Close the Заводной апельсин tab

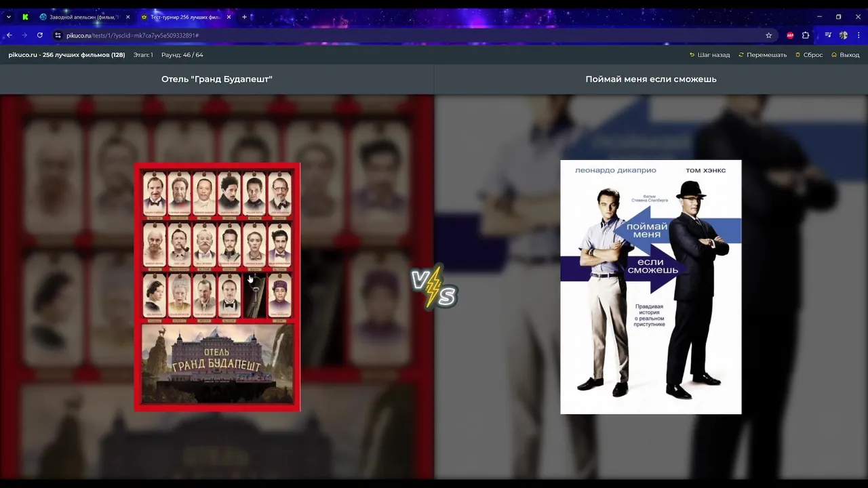point(127,17)
